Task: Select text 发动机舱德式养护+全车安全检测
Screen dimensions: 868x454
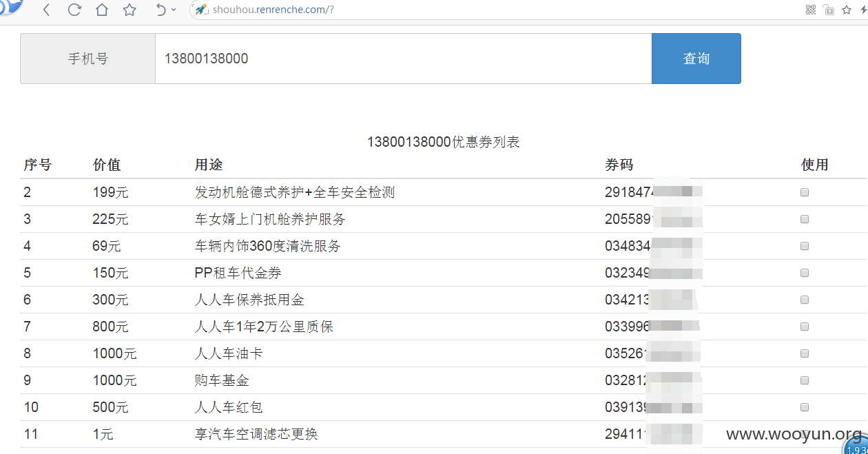Action: click(295, 192)
